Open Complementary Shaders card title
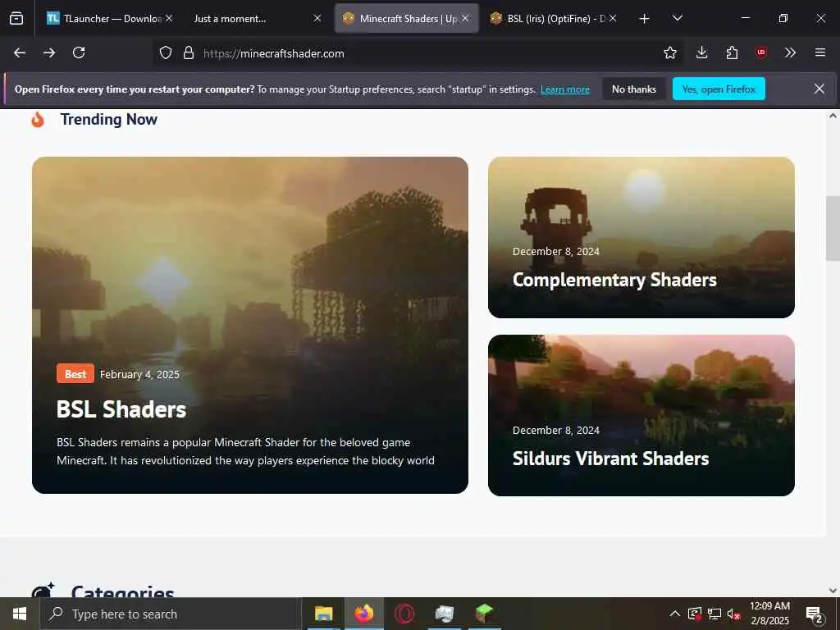The height and width of the screenshot is (630, 840). pyautogui.click(x=614, y=280)
